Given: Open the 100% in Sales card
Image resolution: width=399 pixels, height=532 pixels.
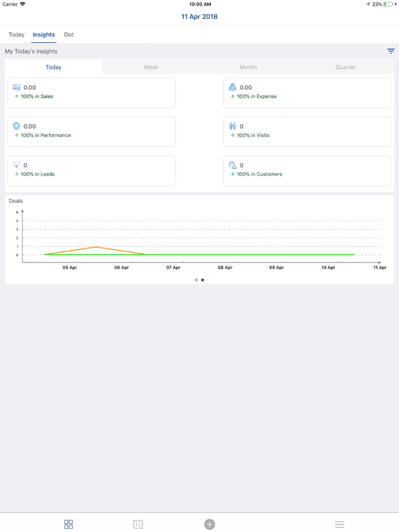Looking at the screenshot, I should (91, 93).
